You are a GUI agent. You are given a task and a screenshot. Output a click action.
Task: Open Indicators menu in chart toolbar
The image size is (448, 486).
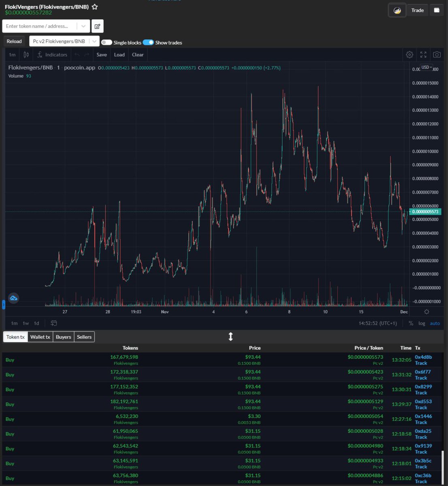52,55
